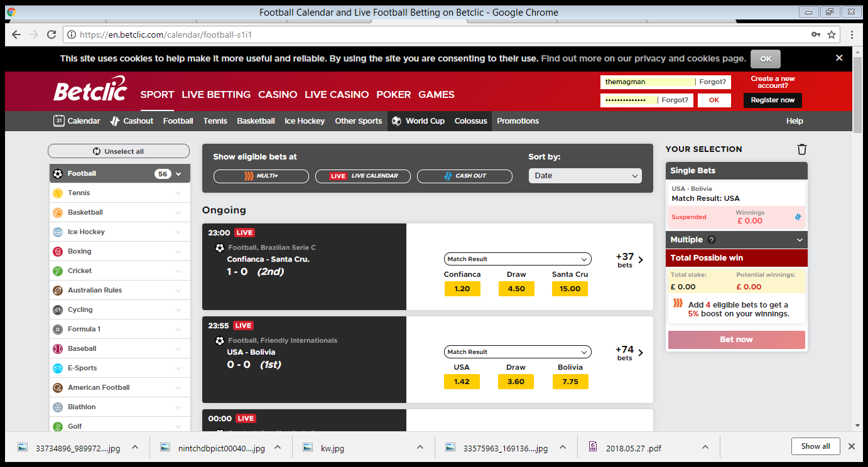
Task: Click the Biathlon snowflake icon
Action: (x=58, y=407)
